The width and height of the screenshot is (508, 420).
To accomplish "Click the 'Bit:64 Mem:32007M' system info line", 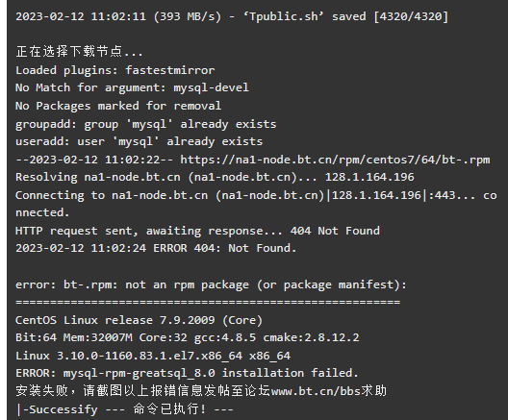I will point(188,337).
